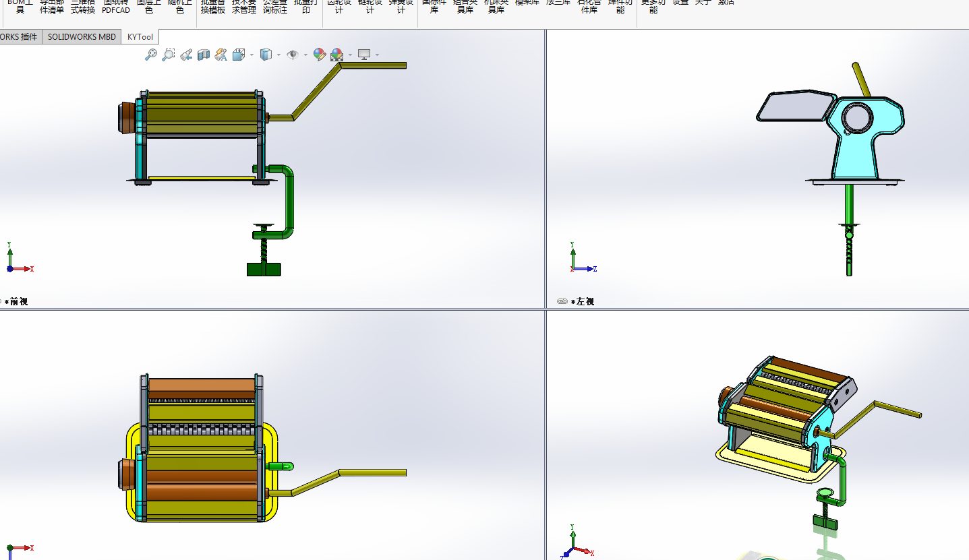Viewport: 969px width, 560px height.
Task: Switch to the SOLIDWORKS MBD tab
Action: [82, 37]
